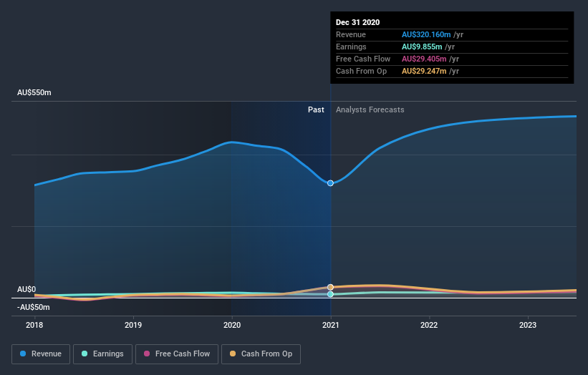The image size is (588, 375).
Task: Click the blue Revenue legend dot
Action: click(x=23, y=354)
